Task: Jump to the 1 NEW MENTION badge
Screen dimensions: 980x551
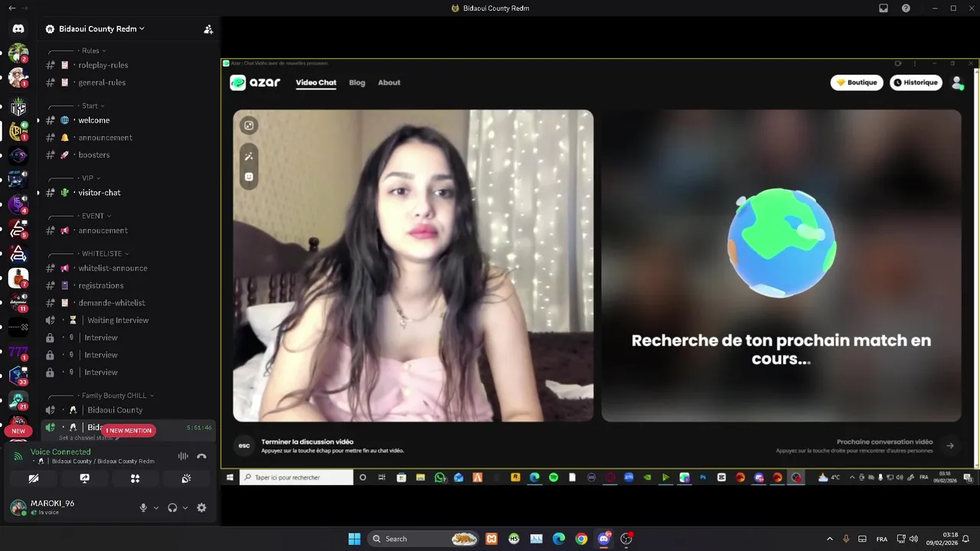Action: coord(129,430)
